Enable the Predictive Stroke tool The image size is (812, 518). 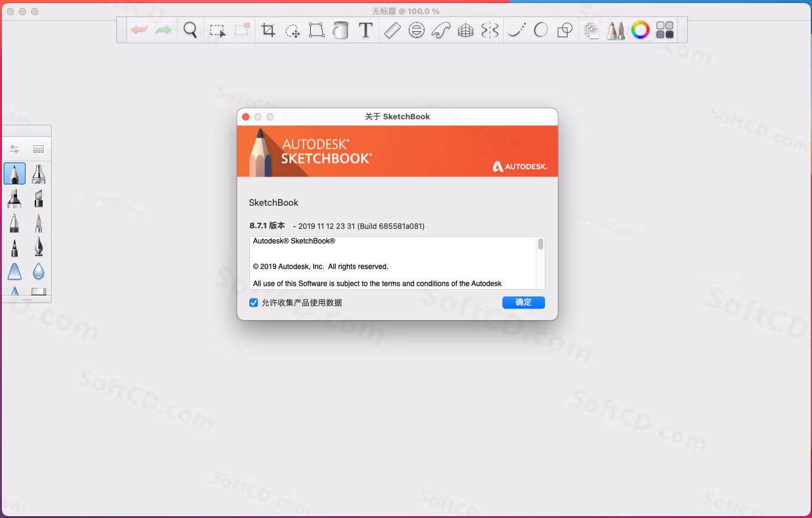pos(541,30)
